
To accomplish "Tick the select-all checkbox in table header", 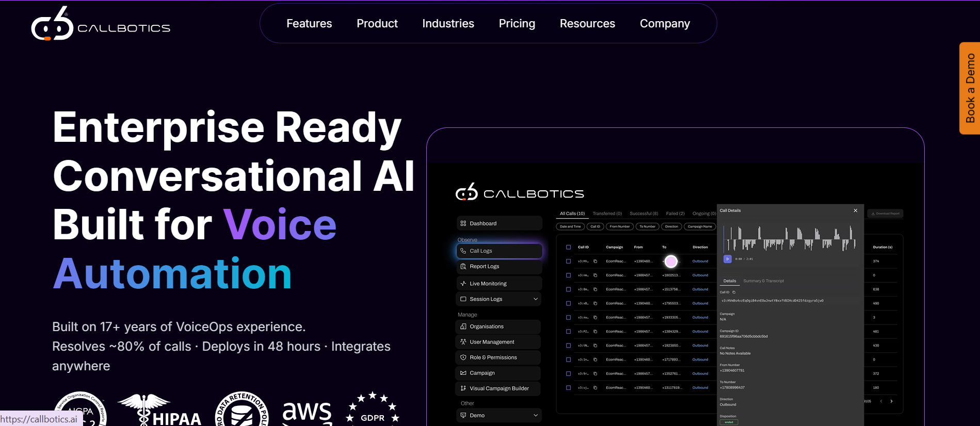I will click(x=568, y=247).
